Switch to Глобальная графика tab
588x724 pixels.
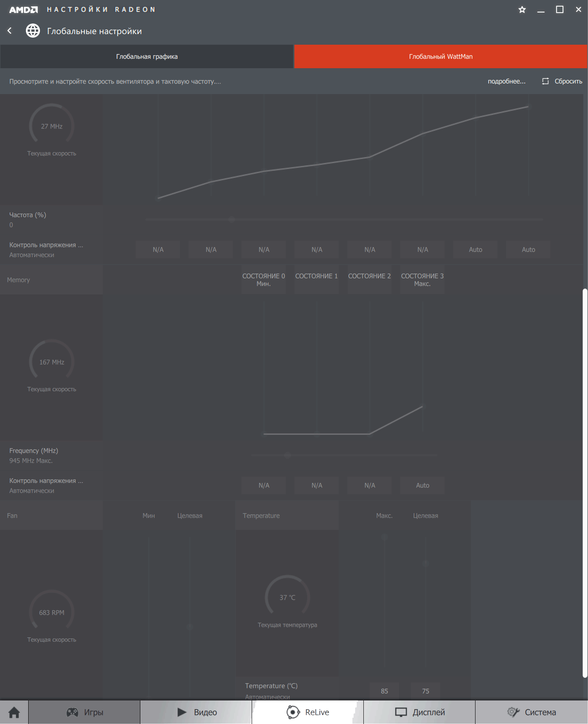click(x=147, y=56)
